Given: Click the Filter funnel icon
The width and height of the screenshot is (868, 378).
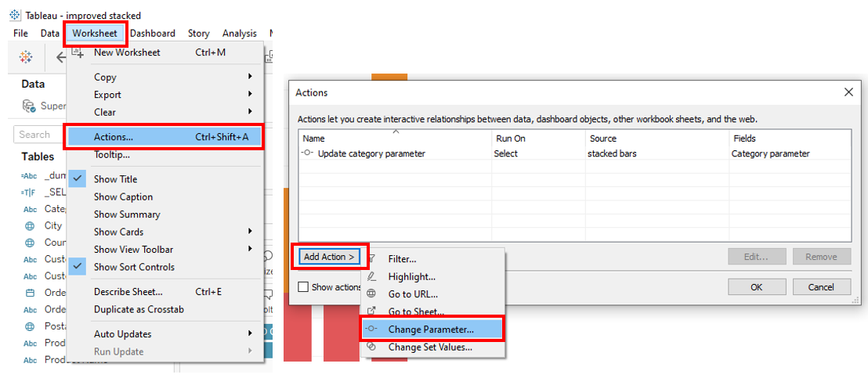Looking at the screenshot, I should (372, 258).
